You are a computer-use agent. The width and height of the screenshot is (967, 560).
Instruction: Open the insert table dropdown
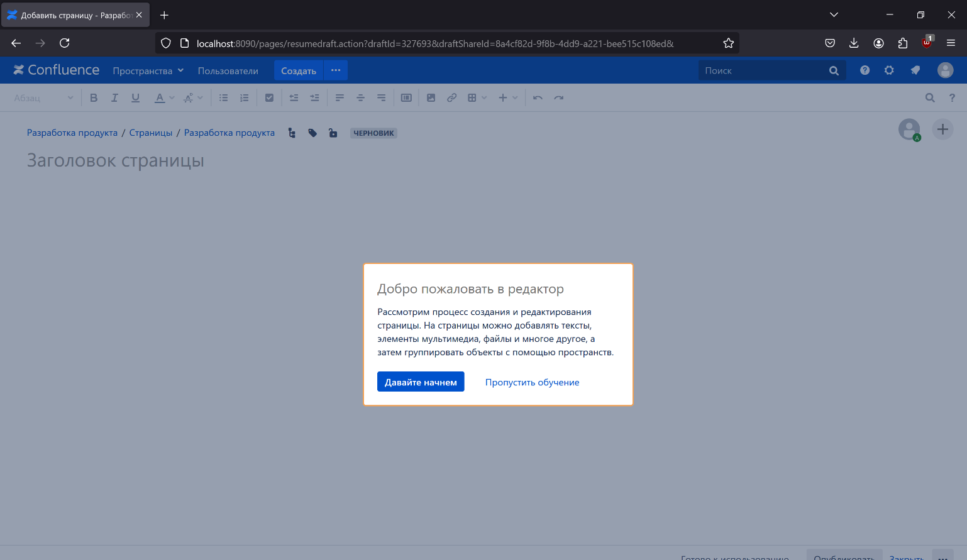point(477,98)
